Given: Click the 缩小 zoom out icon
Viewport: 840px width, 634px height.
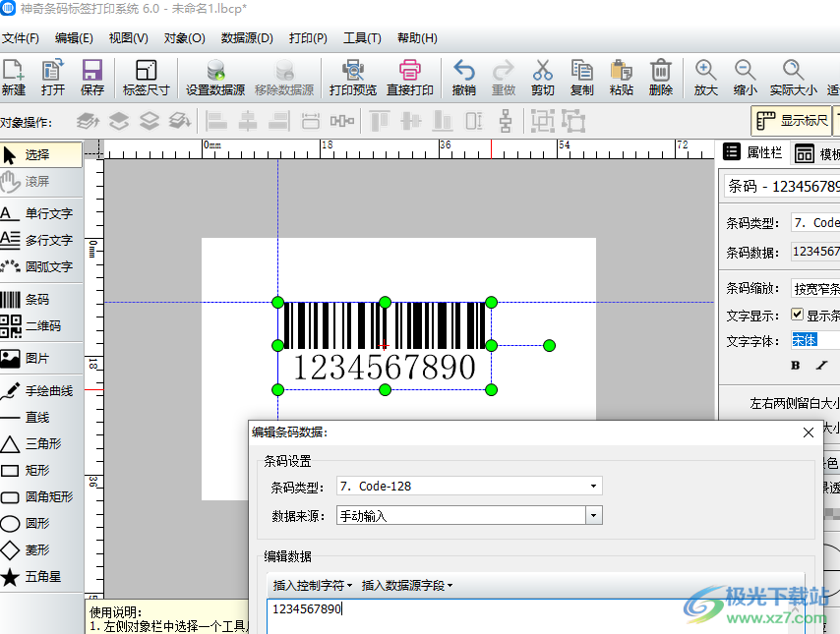Looking at the screenshot, I should pyautogui.click(x=746, y=77).
